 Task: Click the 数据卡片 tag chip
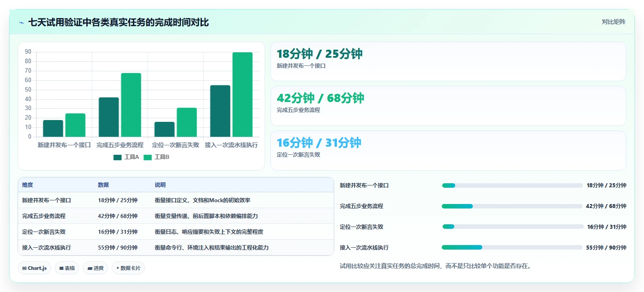128,268
